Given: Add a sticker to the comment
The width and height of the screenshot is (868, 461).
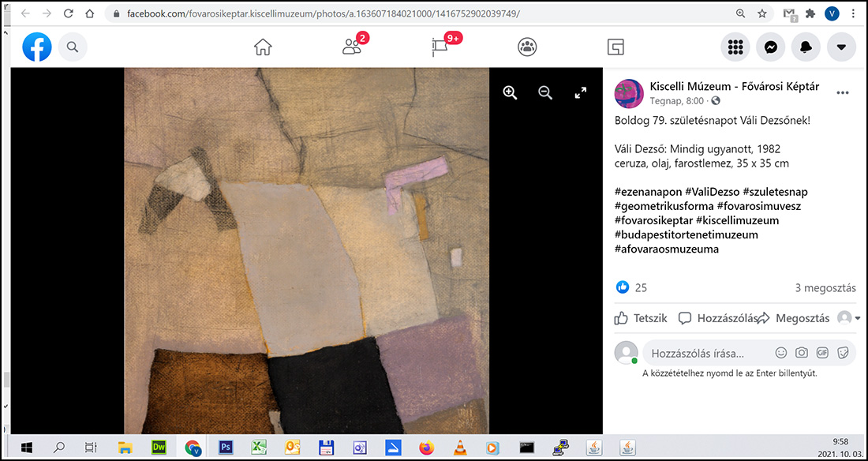Looking at the screenshot, I should [843, 353].
